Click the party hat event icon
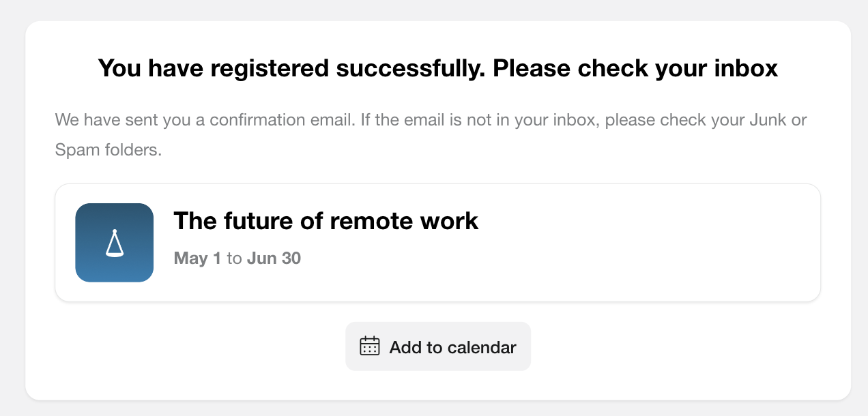 point(115,243)
